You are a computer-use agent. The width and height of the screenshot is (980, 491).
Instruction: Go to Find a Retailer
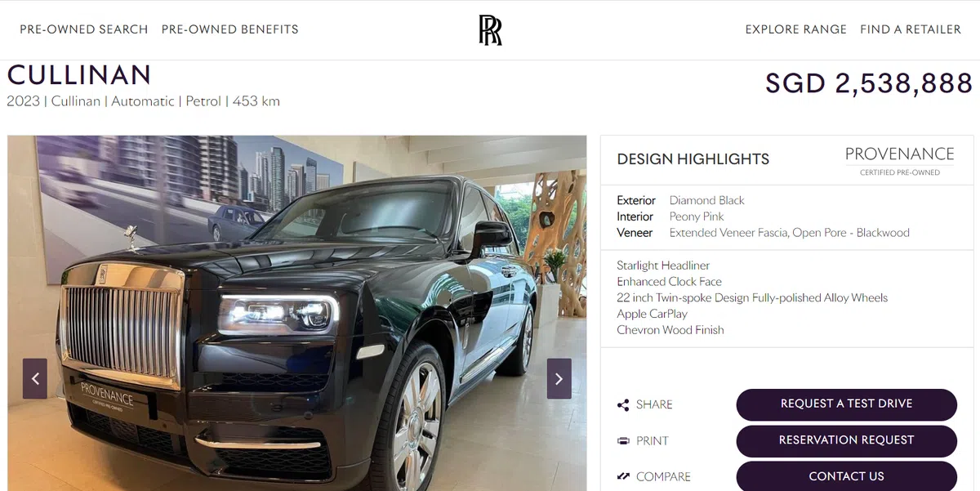(911, 29)
